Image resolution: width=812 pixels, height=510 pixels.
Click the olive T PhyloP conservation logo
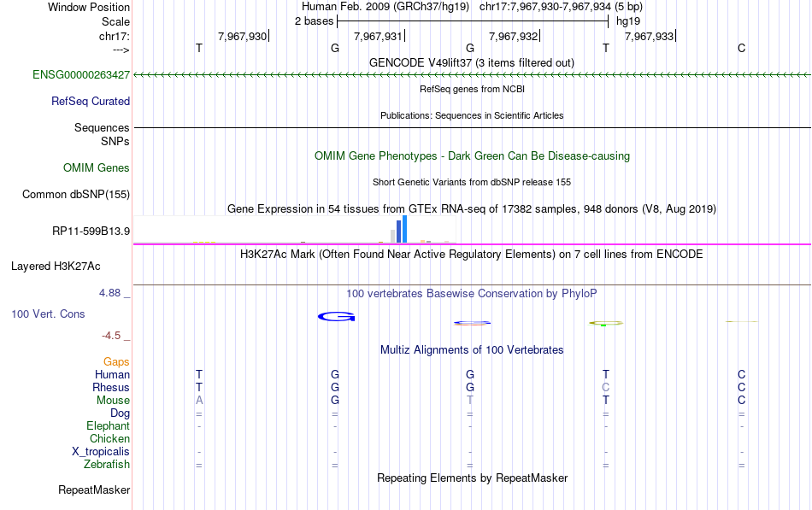[x=606, y=323]
